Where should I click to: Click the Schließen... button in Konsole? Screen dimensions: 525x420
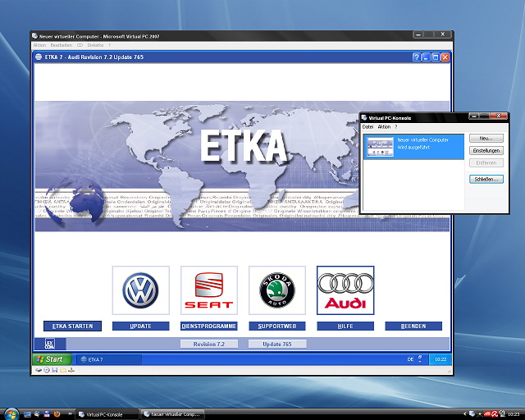pos(486,179)
